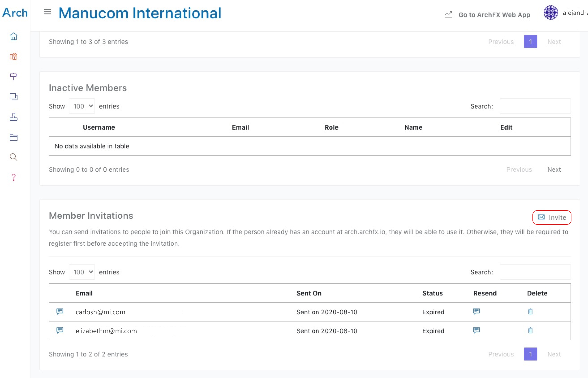Click the alejandra username text
This screenshot has width=588, height=378.
click(575, 13)
